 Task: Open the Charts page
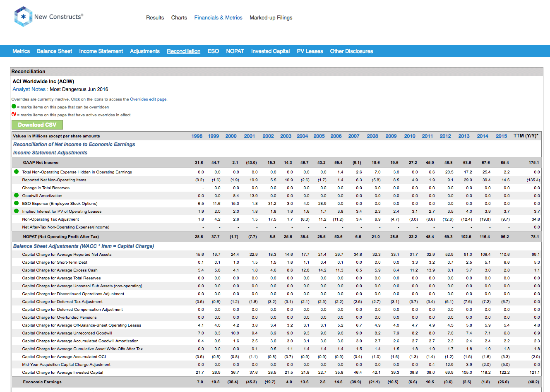179,18
